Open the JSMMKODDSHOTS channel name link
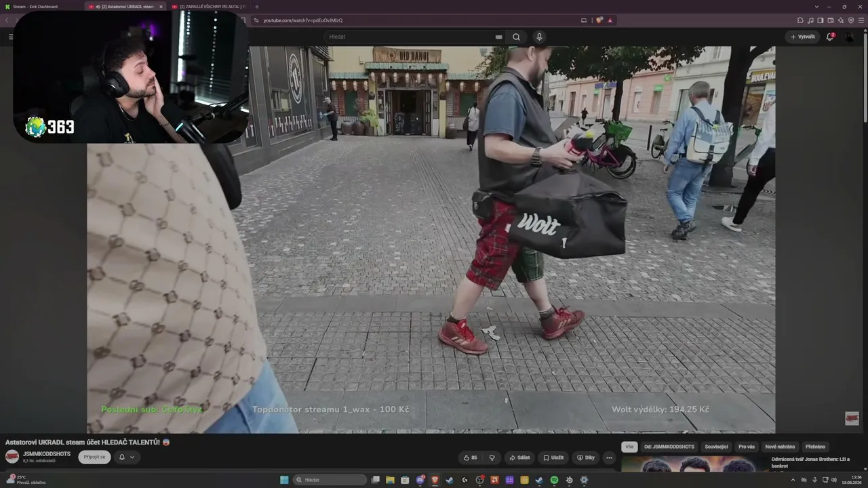Screen dimensions: 868x488 click(x=47, y=453)
